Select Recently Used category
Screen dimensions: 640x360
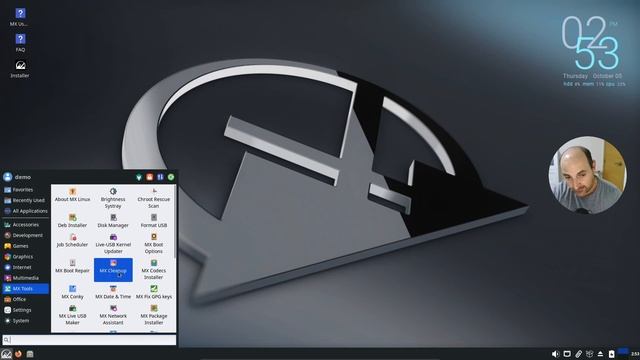point(25,200)
